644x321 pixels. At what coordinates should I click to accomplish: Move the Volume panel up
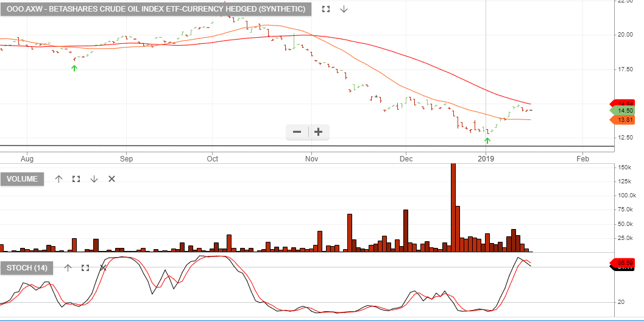point(58,179)
